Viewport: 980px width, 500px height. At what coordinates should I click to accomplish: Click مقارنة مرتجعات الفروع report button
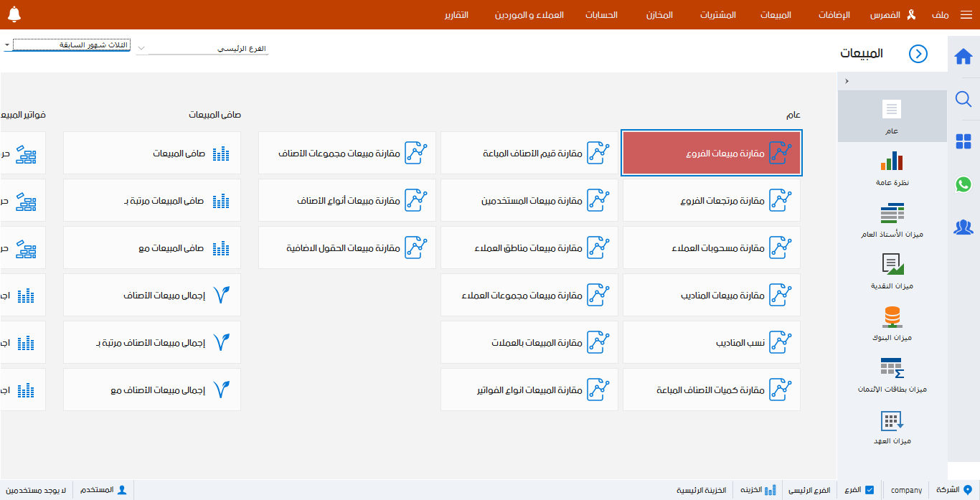tap(711, 200)
